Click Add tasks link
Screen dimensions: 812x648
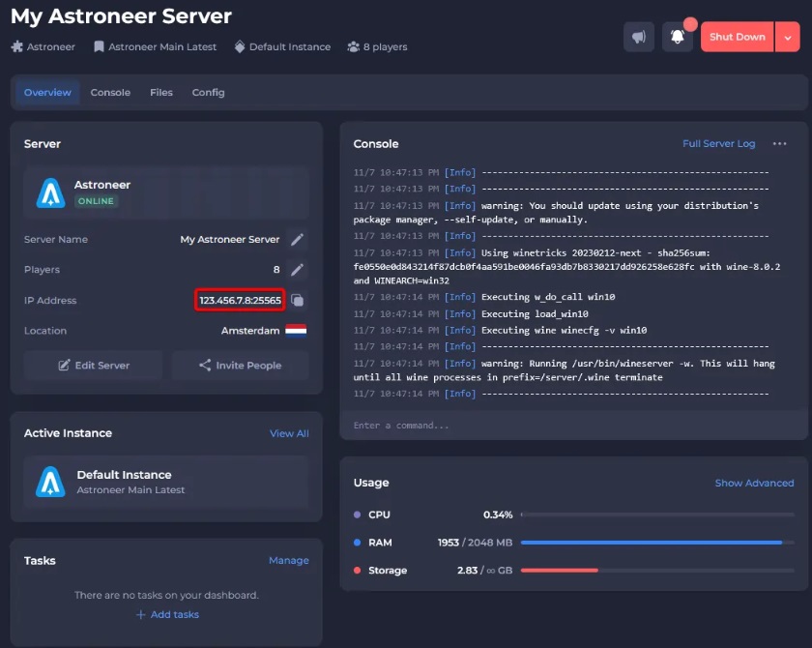point(167,614)
